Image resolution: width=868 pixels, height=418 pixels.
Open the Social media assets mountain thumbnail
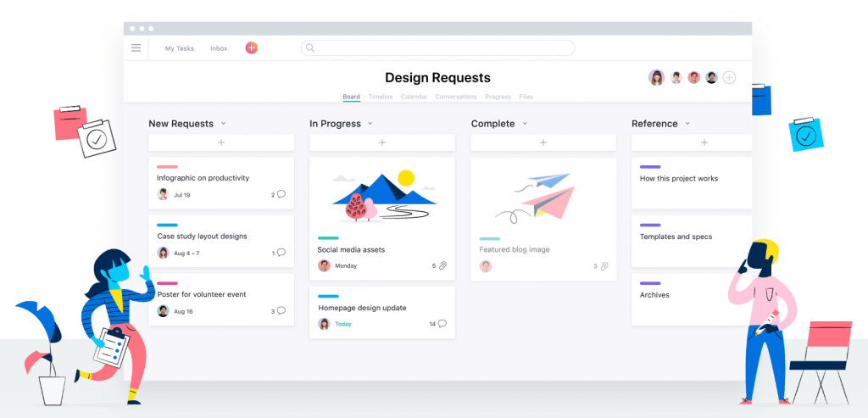coord(382,194)
